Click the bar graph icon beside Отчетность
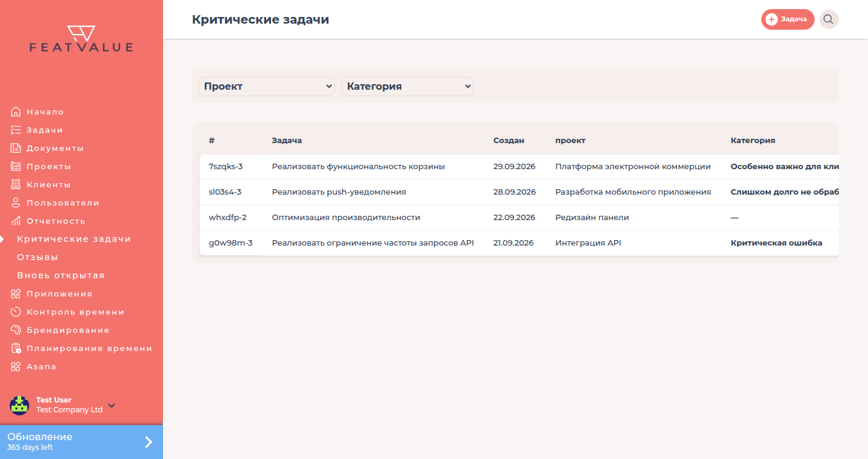Image resolution: width=868 pixels, height=459 pixels. (16, 221)
